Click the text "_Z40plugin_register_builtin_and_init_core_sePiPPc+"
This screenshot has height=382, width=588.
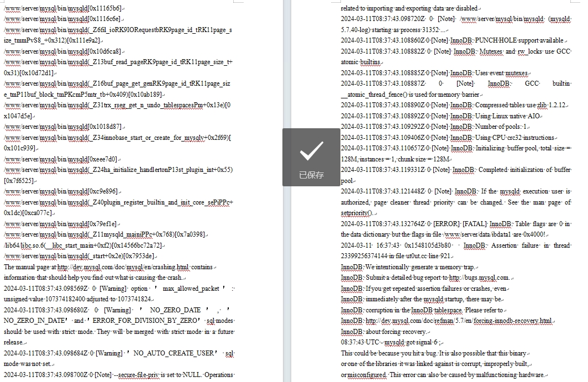point(161,202)
